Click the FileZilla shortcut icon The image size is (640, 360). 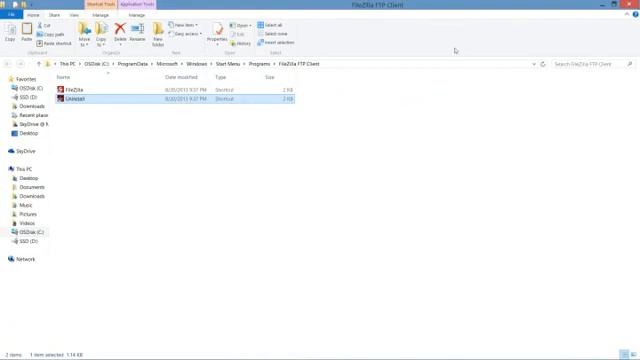60,89
